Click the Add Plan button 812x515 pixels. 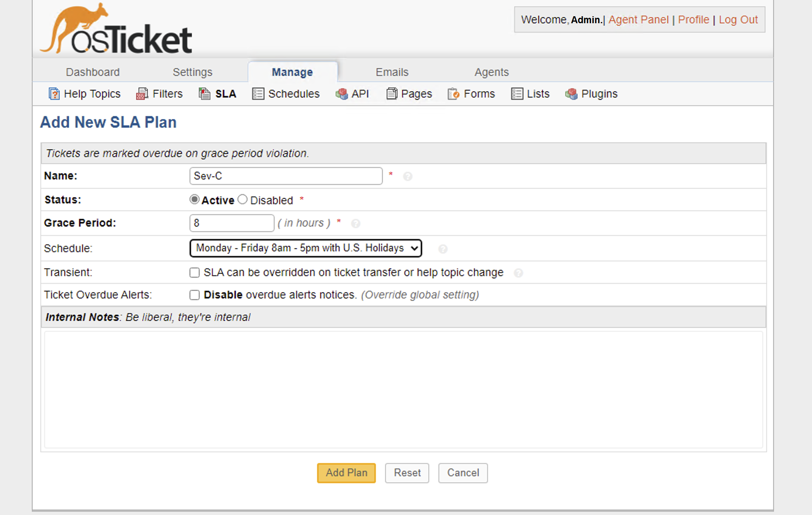pos(346,473)
